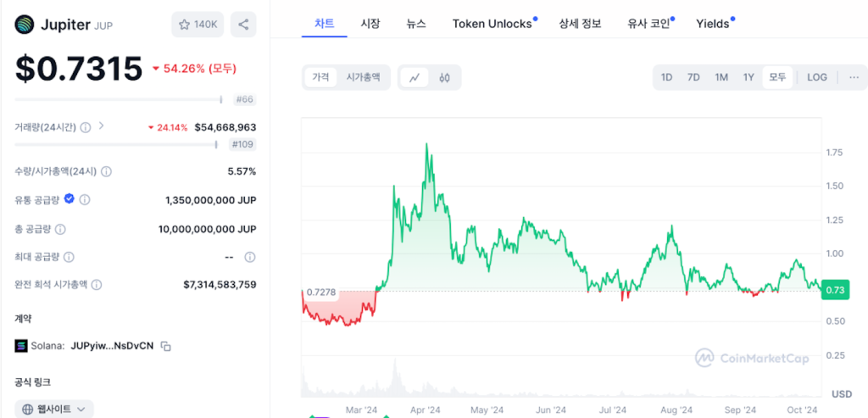Set chart range to 모두

777,77
